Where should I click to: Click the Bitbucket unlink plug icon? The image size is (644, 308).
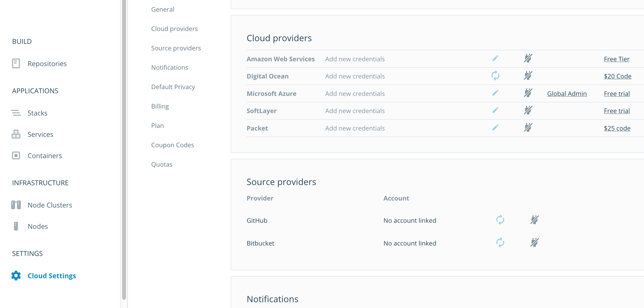click(x=535, y=243)
